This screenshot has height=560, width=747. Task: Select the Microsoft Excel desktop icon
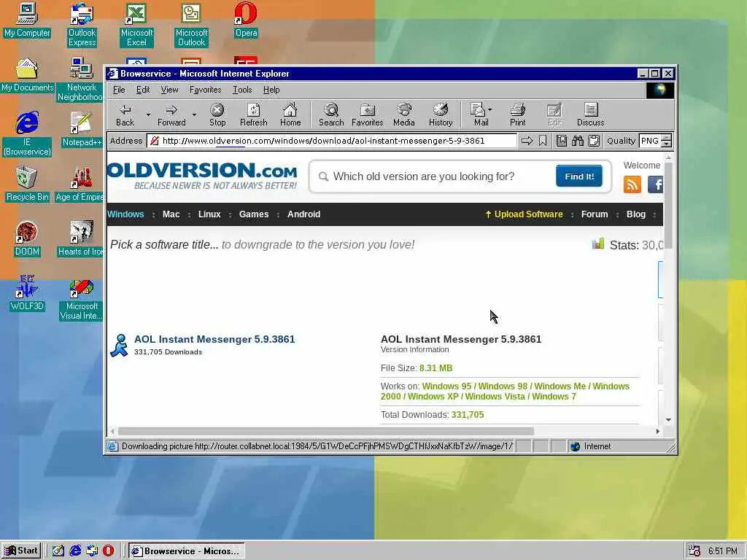(136, 25)
